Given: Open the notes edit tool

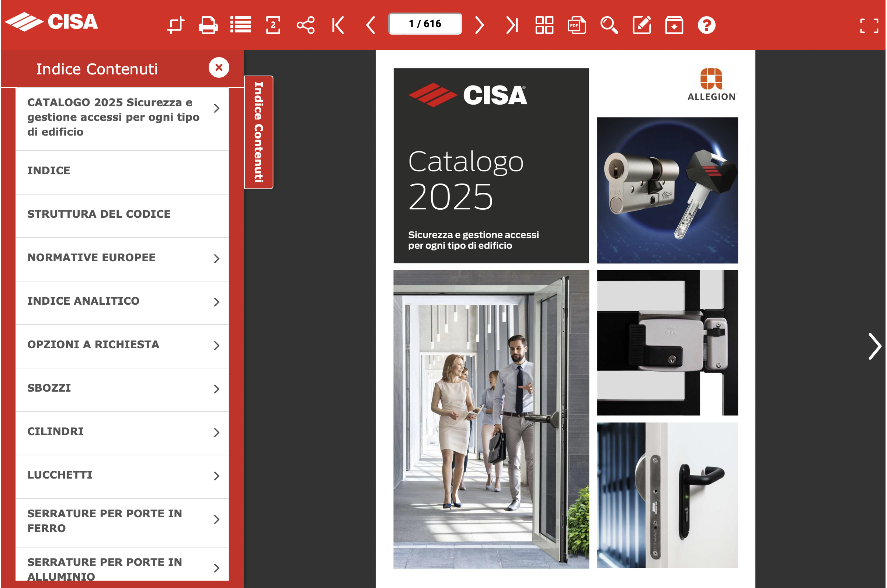Looking at the screenshot, I should click(641, 25).
